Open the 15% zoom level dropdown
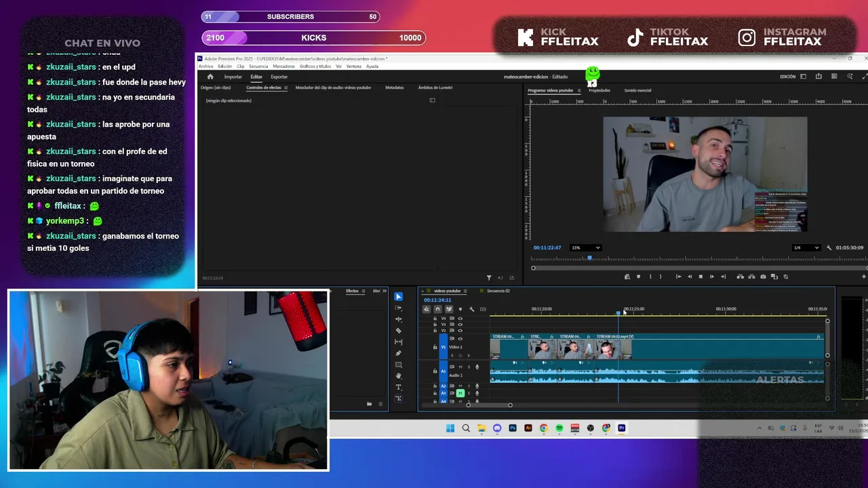The image size is (868, 488). [x=586, y=247]
